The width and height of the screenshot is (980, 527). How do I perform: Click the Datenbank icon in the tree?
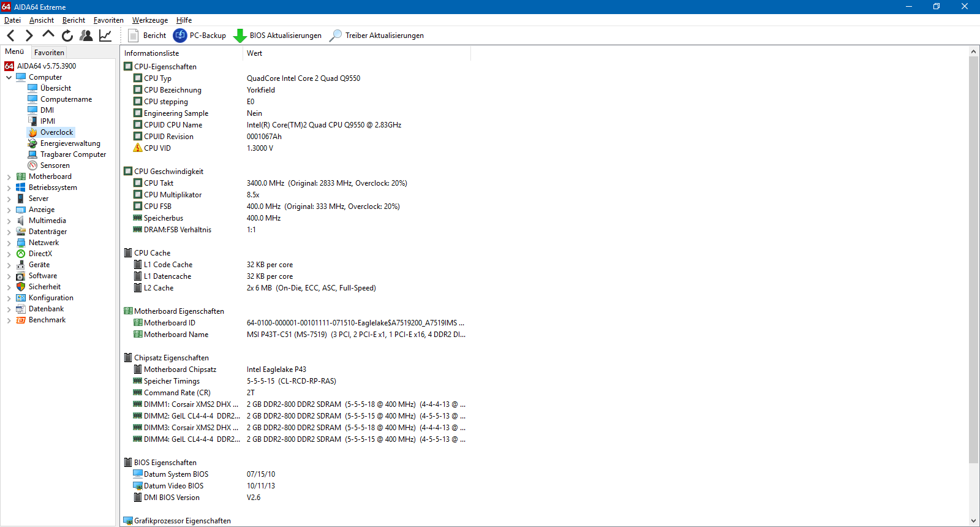click(21, 309)
